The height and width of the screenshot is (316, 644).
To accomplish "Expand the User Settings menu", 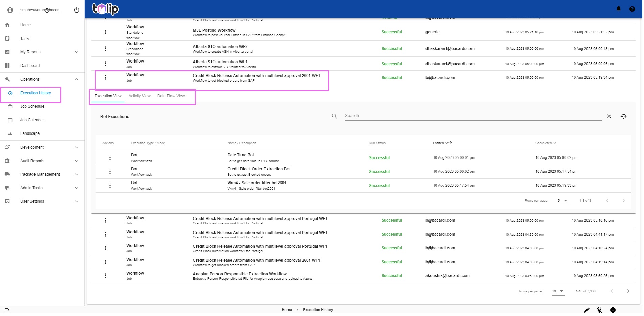I will pyautogui.click(x=77, y=201).
